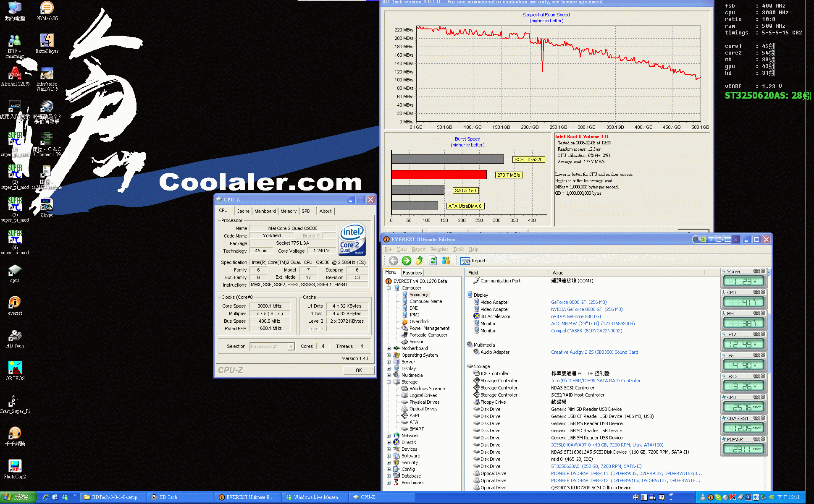Click the Field column header in EVEREST
Viewport: 814px width, 504px height.
507,273
